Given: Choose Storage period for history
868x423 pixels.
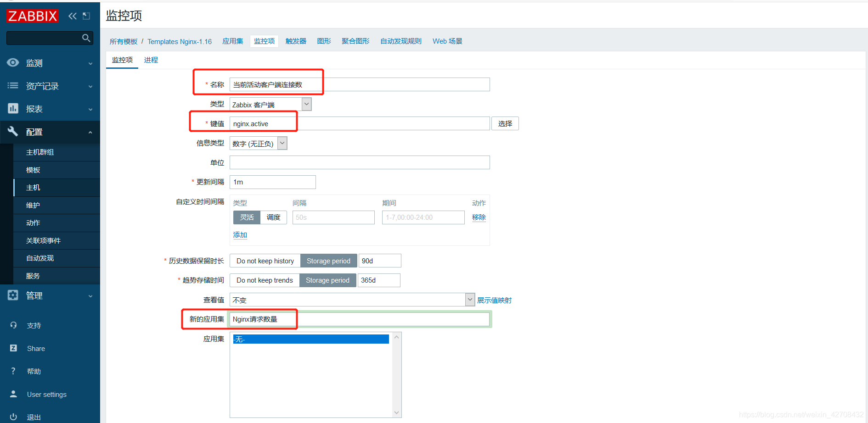Looking at the screenshot, I should tap(328, 261).
